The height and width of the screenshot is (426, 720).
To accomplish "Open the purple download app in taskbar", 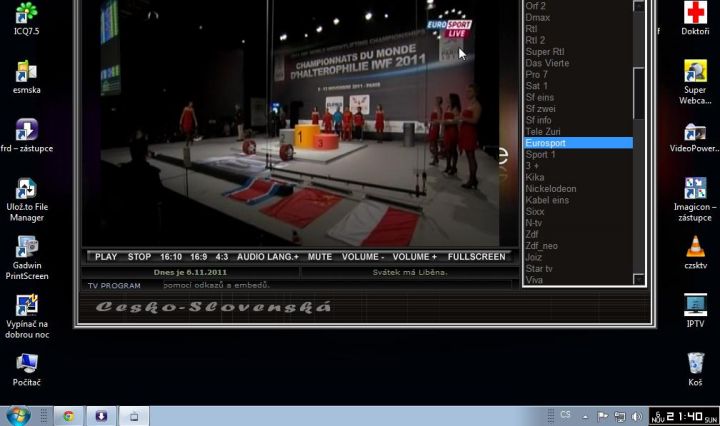I will 101,416.
